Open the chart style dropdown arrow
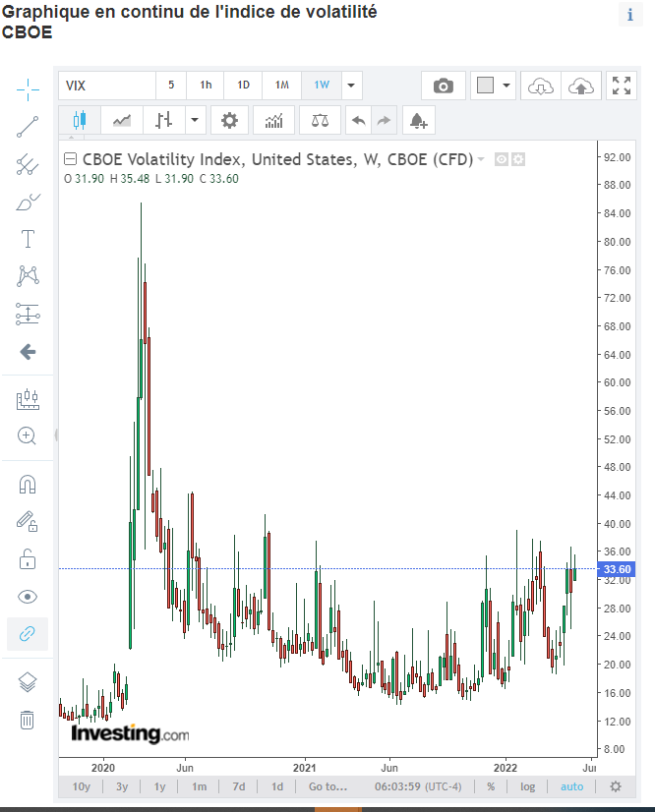The height and width of the screenshot is (812, 655). (195, 120)
